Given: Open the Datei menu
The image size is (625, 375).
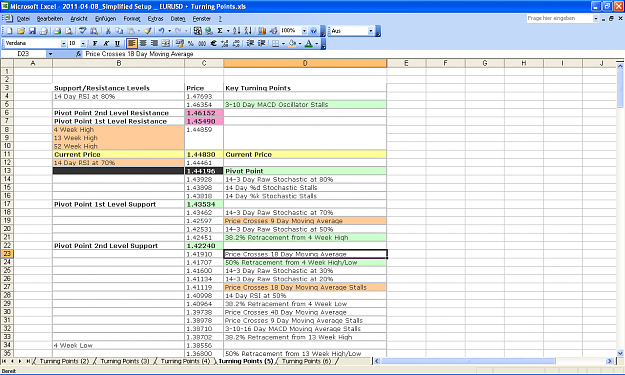Looking at the screenshot, I should click(x=23, y=19).
